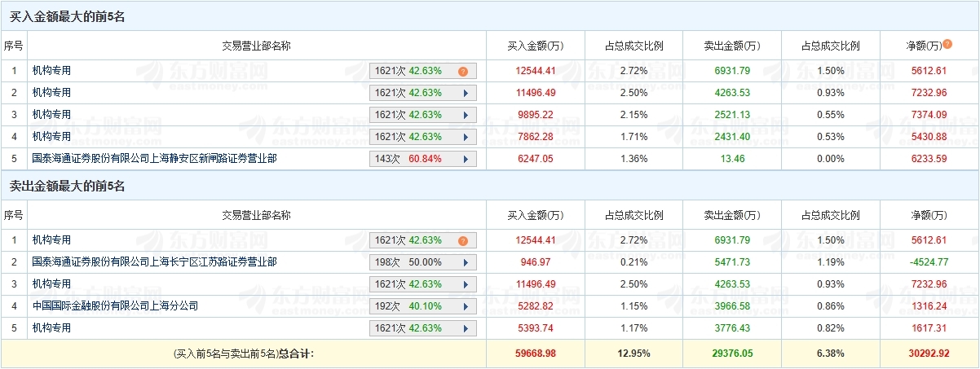Viewport: 980px width, 369px height.
Task: Click arrow icon in sell table row 5
Action: [466, 328]
